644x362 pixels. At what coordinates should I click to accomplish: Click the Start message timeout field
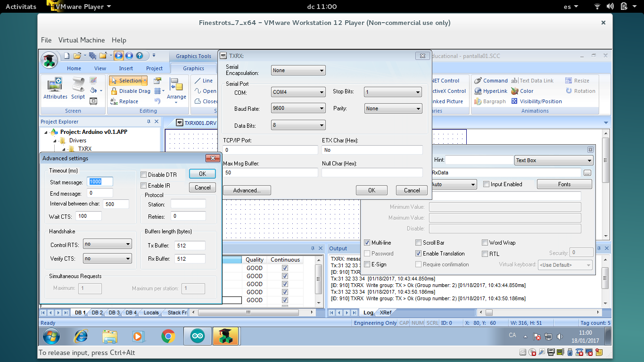[100, 182]
